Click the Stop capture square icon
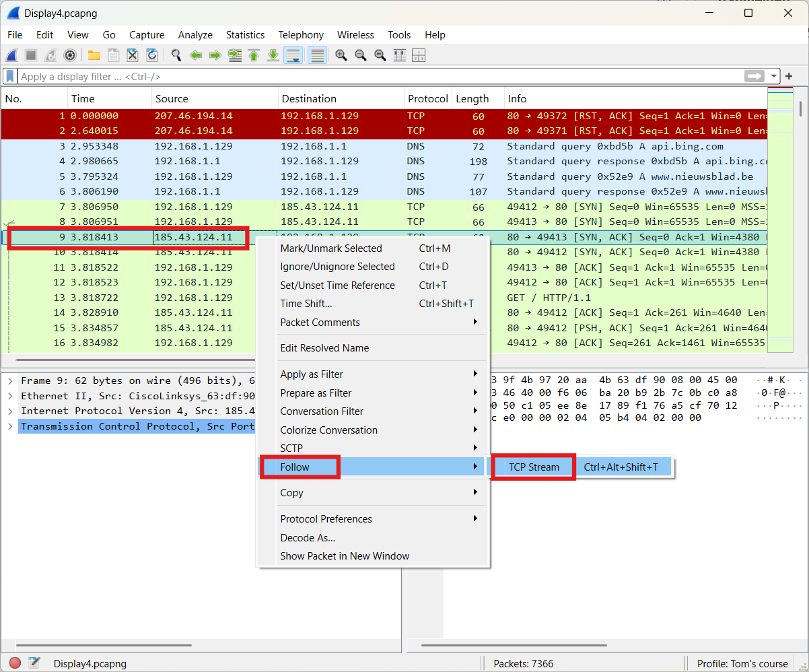 tap(31, 55)
